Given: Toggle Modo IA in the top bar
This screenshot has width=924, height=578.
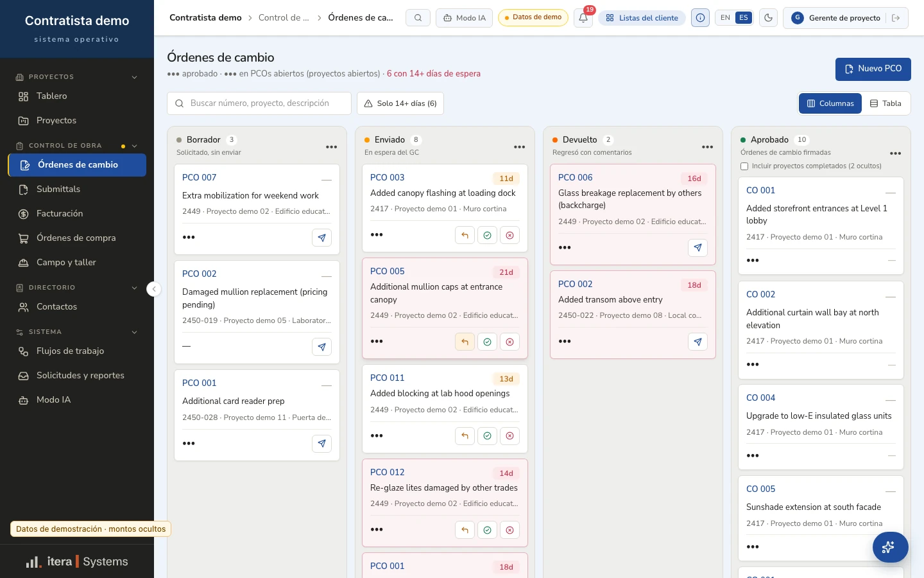Looking at the screenshot, I should click(x=464, y=18).
